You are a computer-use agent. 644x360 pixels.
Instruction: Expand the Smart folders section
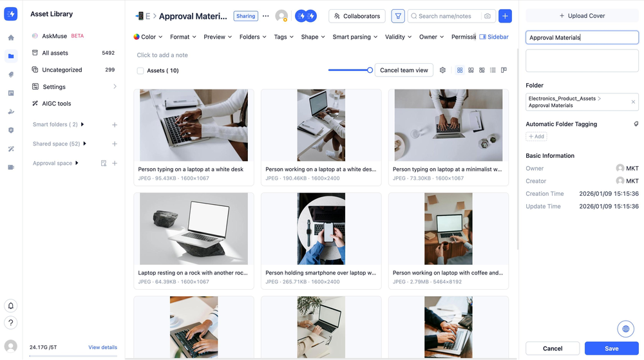pos(82,124)
